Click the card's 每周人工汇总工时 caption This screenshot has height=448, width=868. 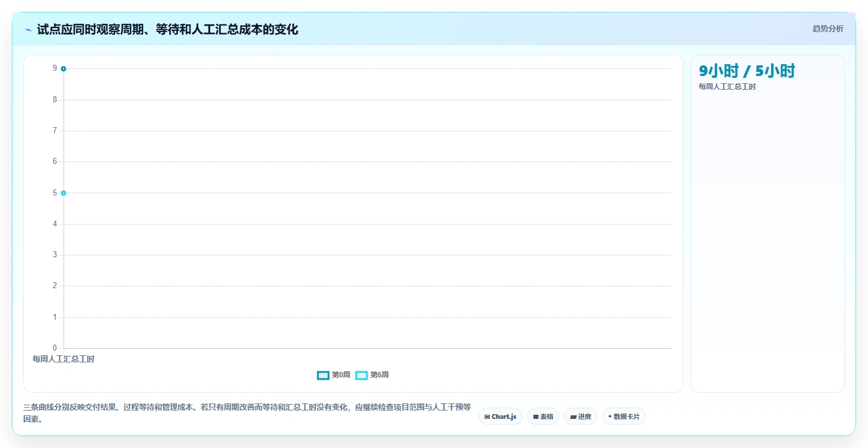click(x=727, y=87)
